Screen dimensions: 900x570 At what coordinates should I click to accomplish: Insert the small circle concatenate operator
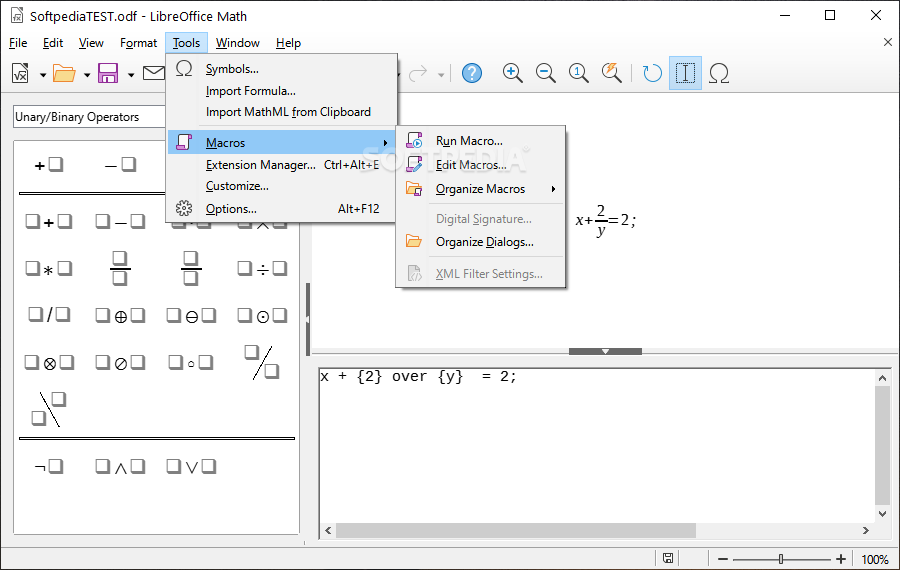(x=191, y=363)
